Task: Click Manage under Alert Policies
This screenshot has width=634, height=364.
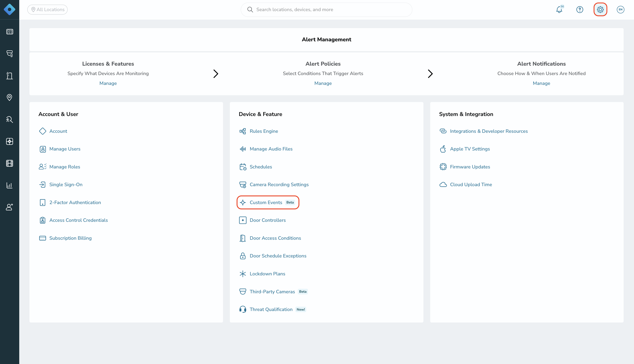Action: pyautogui.click(x=323, y=83)
